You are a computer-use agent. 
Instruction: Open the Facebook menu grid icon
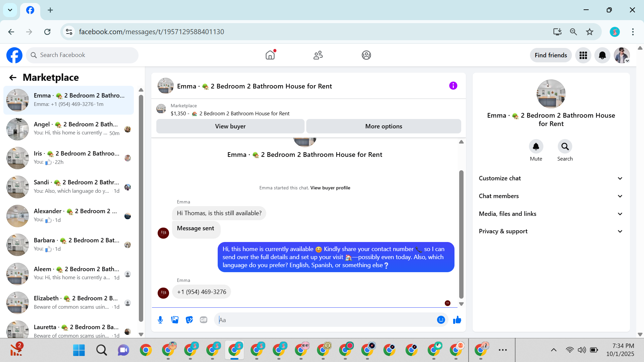point(583,55)
